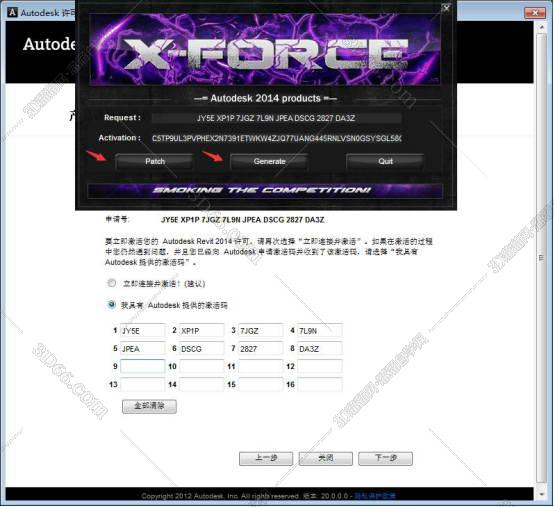Image resolution: width=554 pixels, height=507 pixels.
Task: Click empty activation field 15
Action: coord(261,384)
